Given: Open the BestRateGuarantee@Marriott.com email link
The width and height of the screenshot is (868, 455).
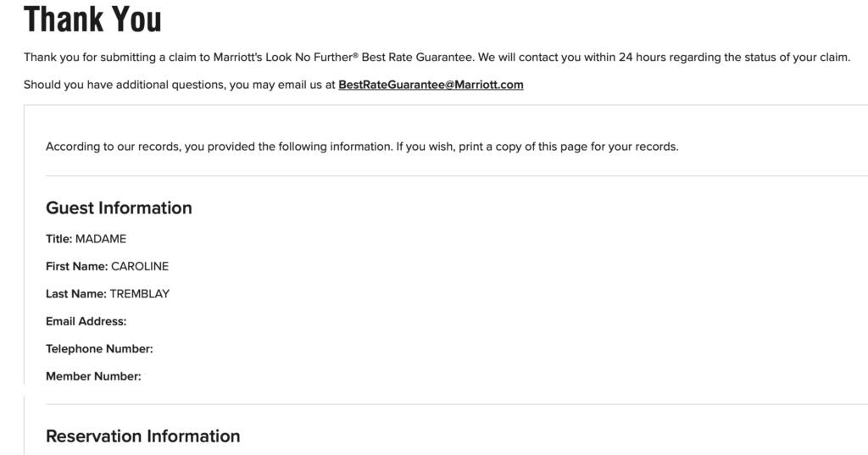Looking at the screenshot, I should tap(431, 85).
